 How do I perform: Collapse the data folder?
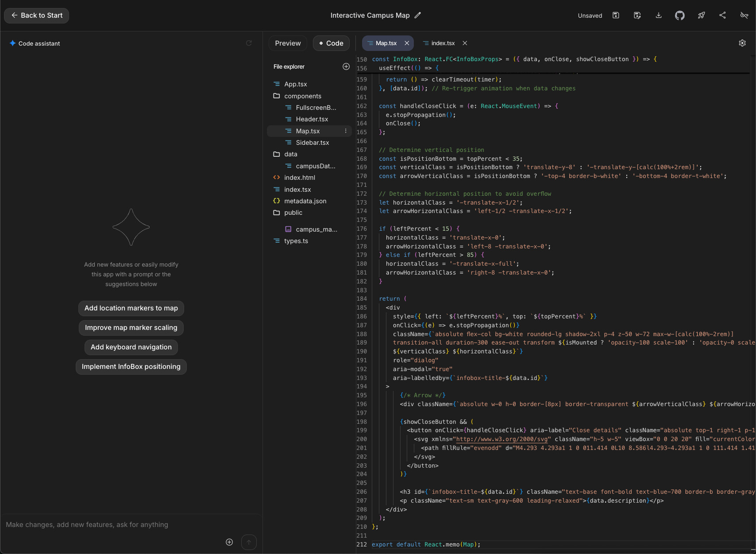[x=290, y=154]
